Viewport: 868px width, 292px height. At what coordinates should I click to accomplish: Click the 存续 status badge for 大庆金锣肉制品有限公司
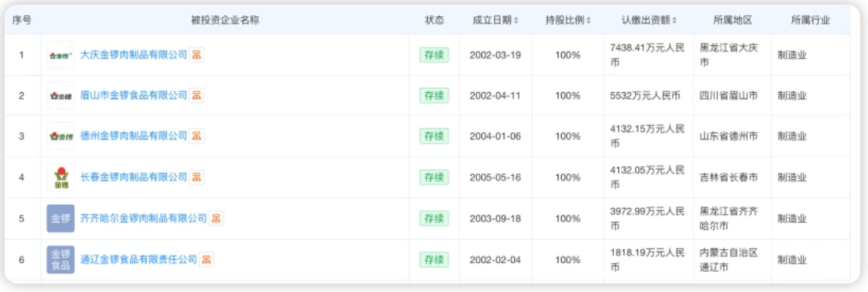[434, 55]
